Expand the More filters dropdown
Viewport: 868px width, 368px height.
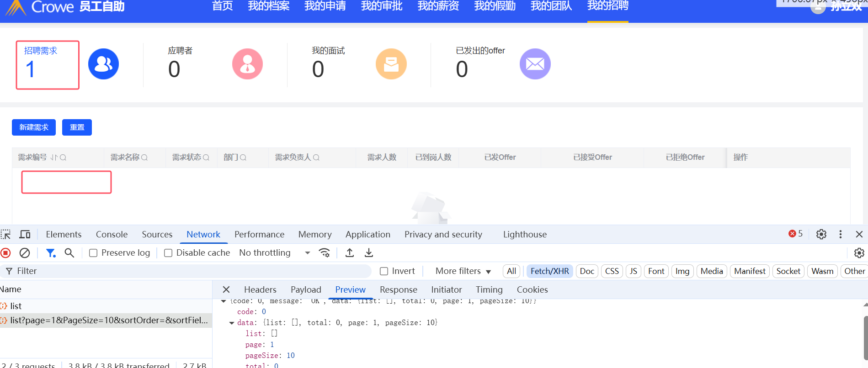click(x=463, y=271)
